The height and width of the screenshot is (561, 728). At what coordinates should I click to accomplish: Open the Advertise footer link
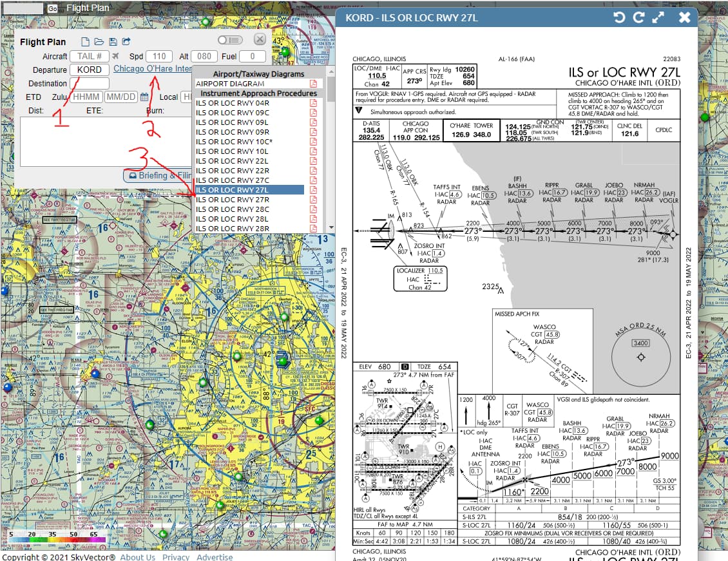click(215, 557)
